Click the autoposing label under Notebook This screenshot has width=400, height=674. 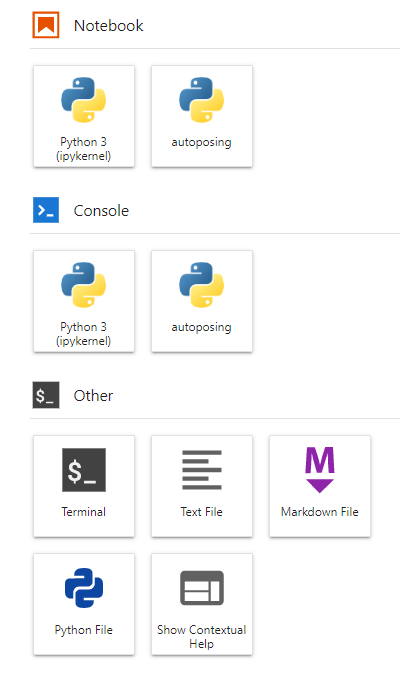202,142
